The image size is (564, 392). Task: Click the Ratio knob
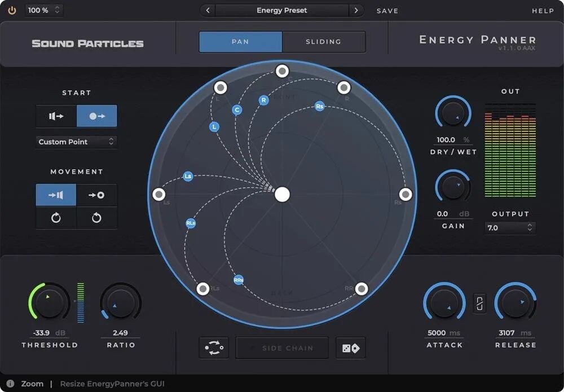121,302
